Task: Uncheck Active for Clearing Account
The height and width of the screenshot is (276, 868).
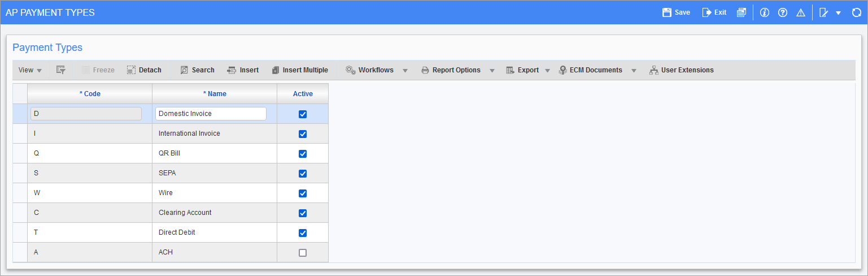Action: pyautogui.click(x=303, y=213)
